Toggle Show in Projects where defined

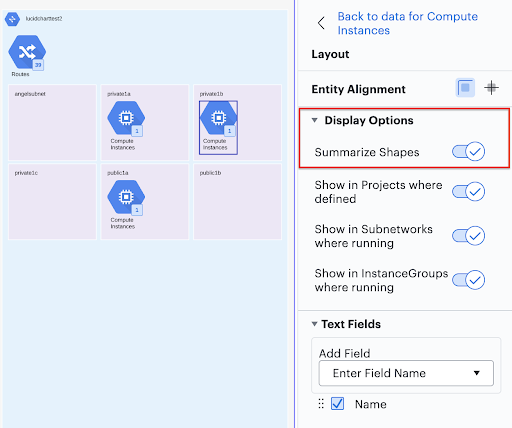468,192
